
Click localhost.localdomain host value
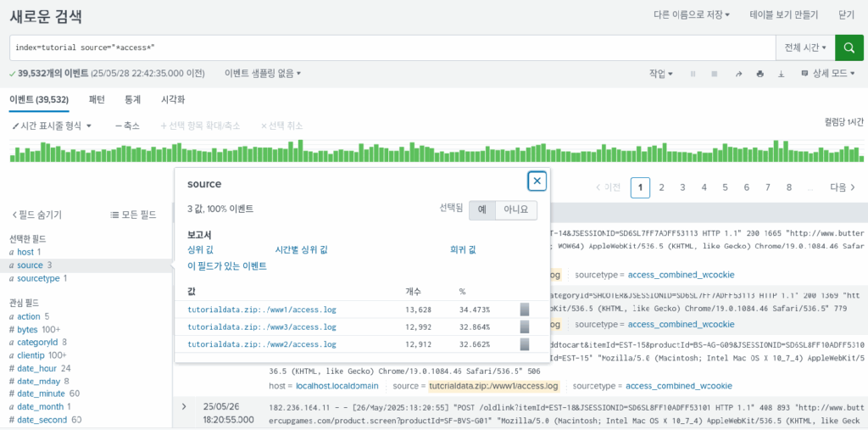click(x=337, y=386)
